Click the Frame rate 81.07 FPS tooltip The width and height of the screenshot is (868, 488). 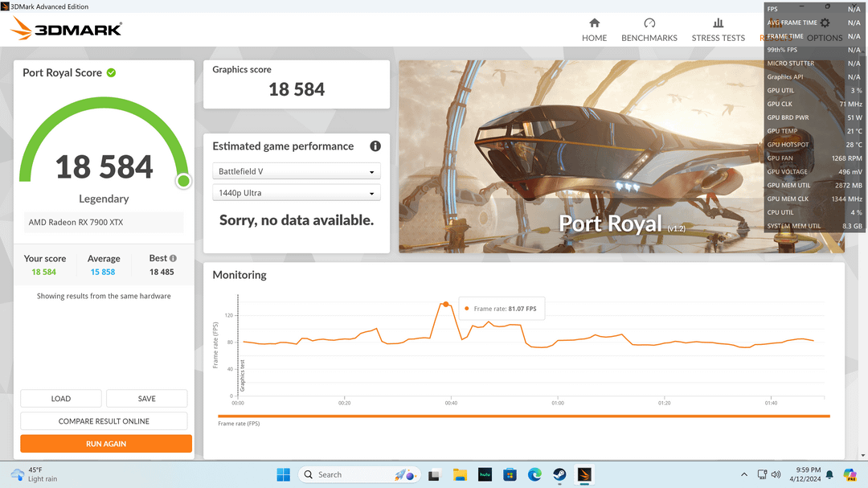502,309
